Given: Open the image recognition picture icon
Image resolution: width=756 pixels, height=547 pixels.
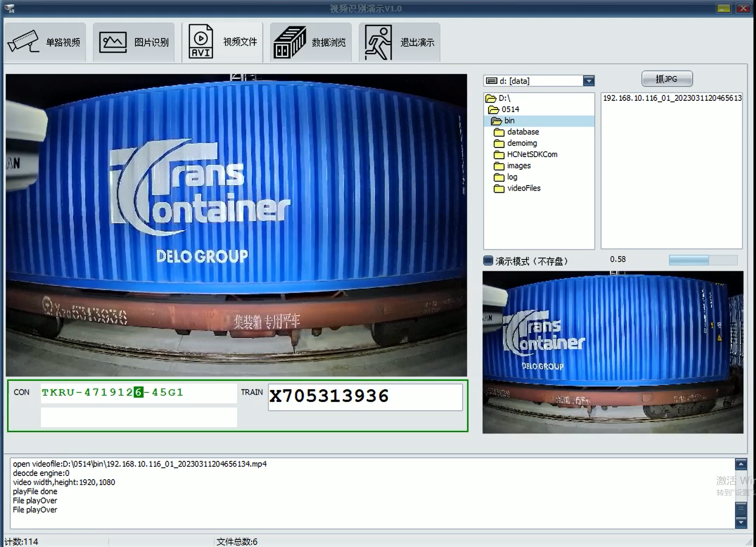Looking at the screenshot, I should 112,42.
